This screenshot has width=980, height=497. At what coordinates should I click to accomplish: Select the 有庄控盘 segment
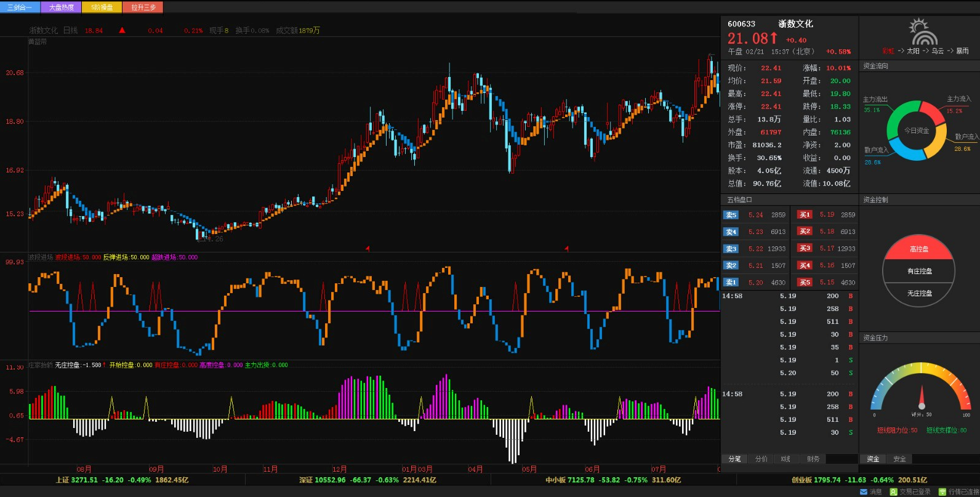(x=919, y=271)
